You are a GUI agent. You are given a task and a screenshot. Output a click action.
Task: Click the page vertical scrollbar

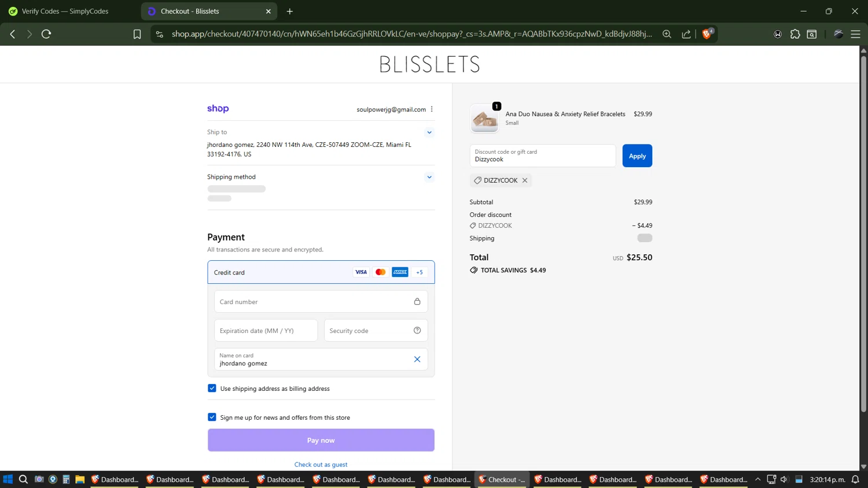(863, 234)
